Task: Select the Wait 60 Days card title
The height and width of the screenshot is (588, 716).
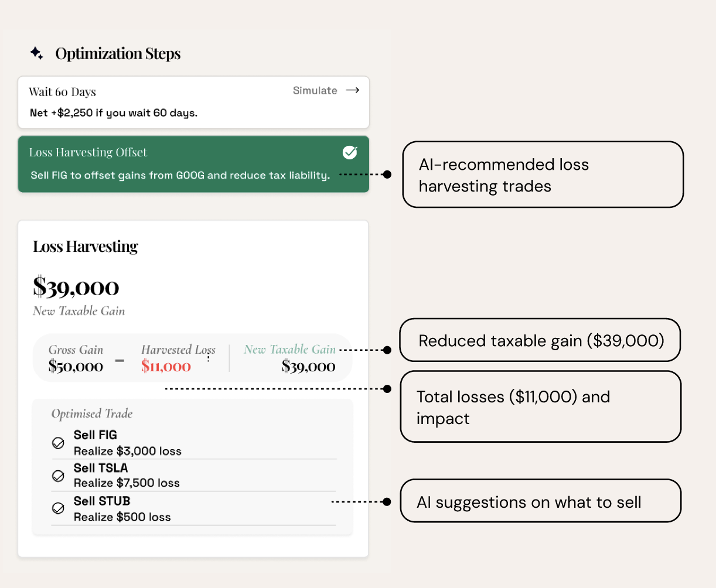Action: click(63, 92)
